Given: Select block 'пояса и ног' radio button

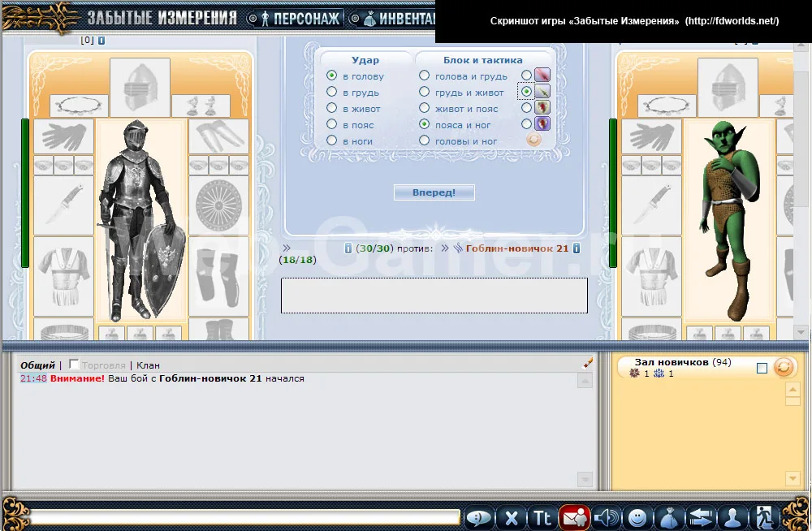Looking at the screenshot, I should coord(424,124).
